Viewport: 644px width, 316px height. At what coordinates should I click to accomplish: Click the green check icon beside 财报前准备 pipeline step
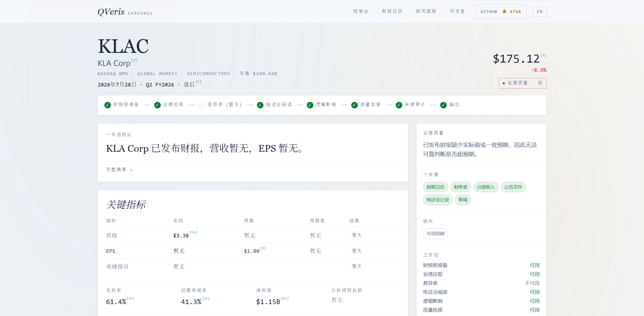point(108,105)
